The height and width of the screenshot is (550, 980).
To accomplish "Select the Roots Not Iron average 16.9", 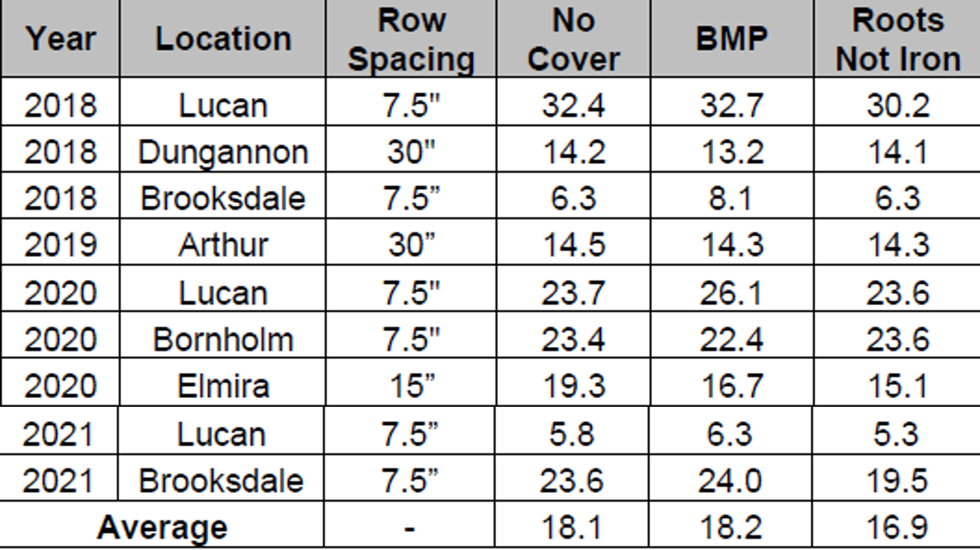I will (896, 527).
